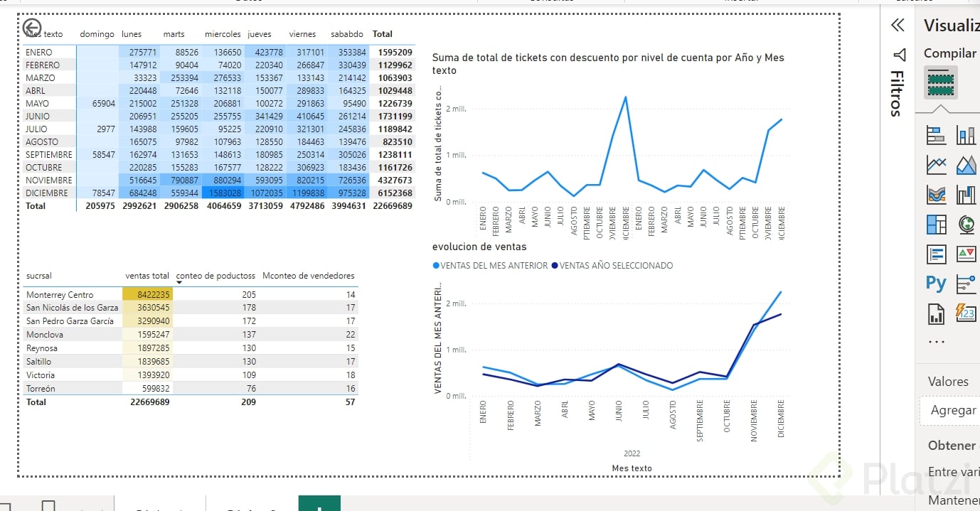The width and height of the screenshot is (980, 511).
Task: Add new page with green plus button
Action: tap(319, 504)
